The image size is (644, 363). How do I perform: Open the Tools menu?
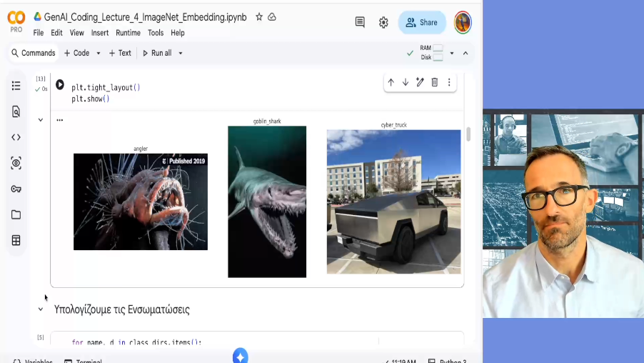[x=156, y=33]
